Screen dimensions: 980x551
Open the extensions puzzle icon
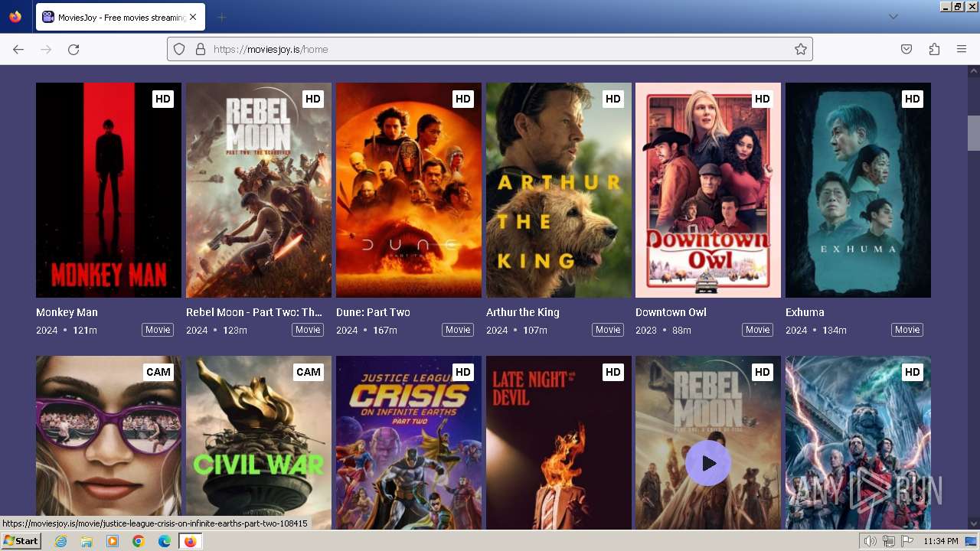click(934, 49)
